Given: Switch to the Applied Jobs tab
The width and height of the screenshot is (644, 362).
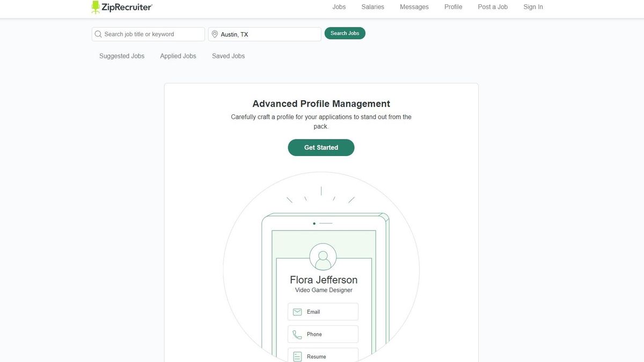Looking at the screenshot, I should 178,56.
